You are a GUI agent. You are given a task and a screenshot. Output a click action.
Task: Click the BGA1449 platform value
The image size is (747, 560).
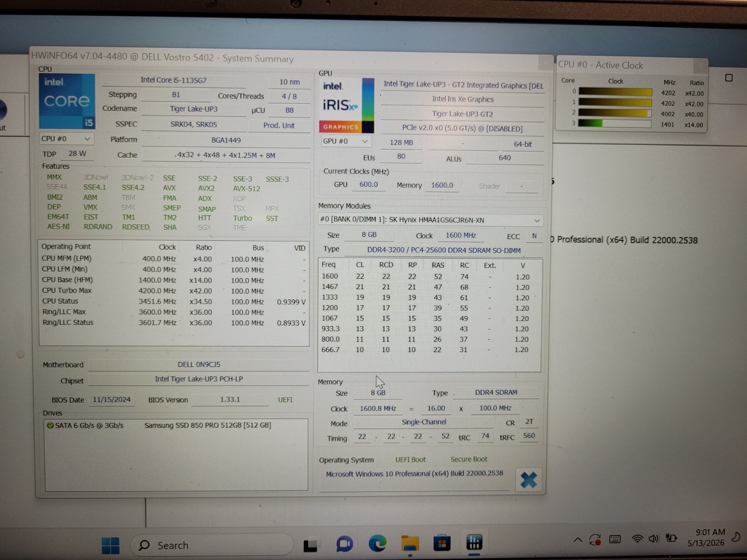[x=226, y=140]
